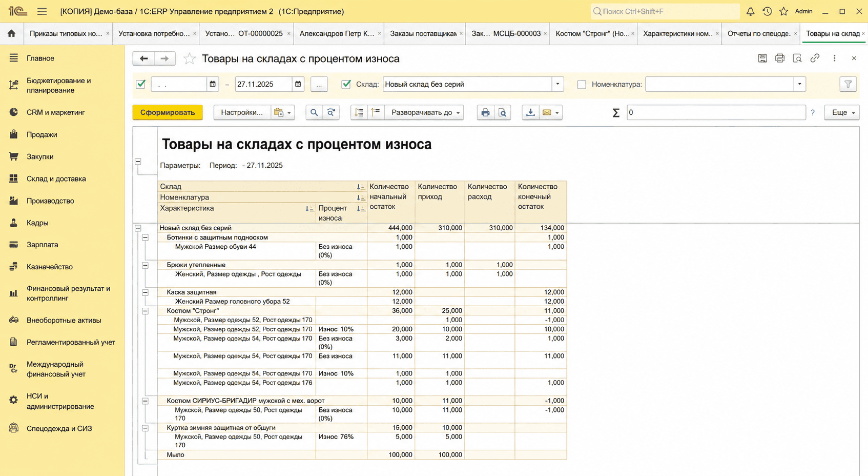Screen dimensions: 868x476
Task: Click the find-next icon beside the magnifier
Action: 332,112
